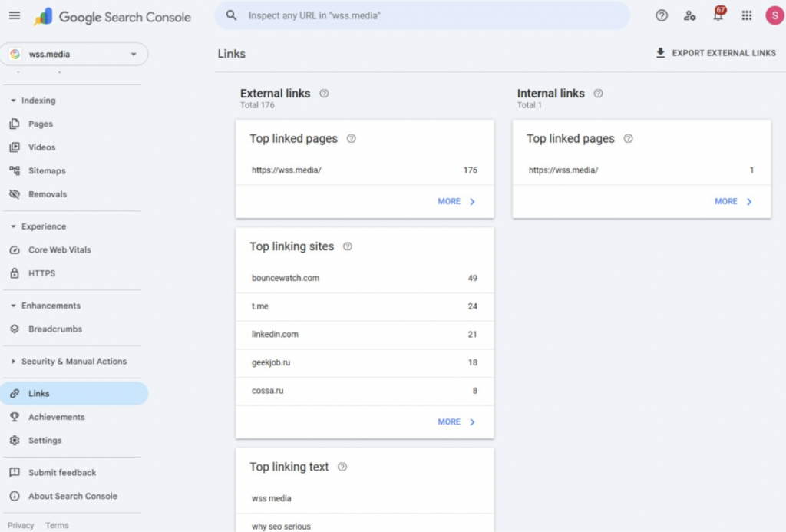Click the Inspect any URL search field
This screenshot has height=532, width=786.
click(x=422, y=15)
